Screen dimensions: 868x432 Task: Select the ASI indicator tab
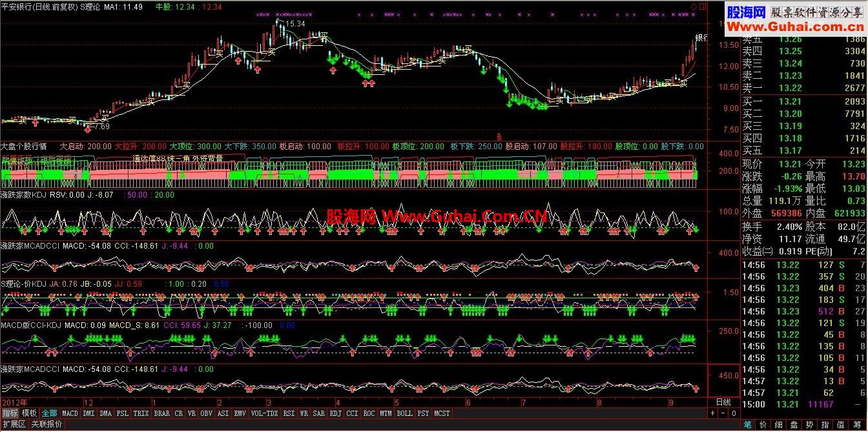pyautogui.click(x=223, y=413)
